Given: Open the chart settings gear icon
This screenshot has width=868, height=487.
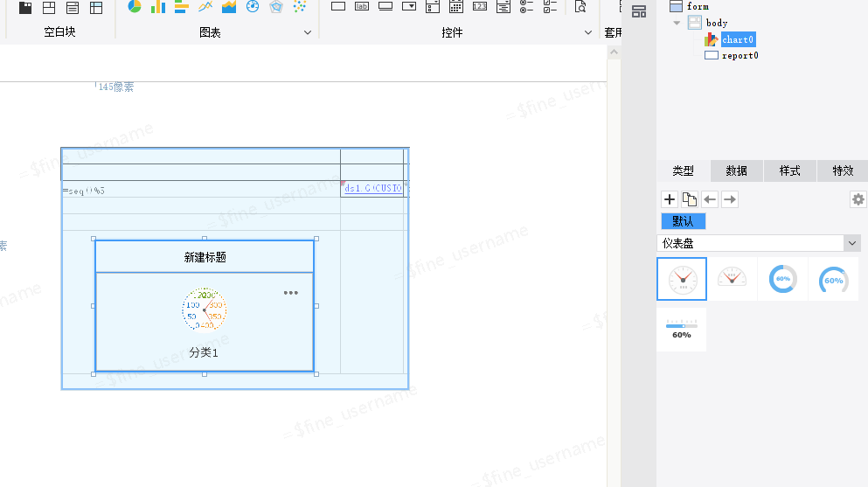Looking at the screenshot, I should coord(858,199).
